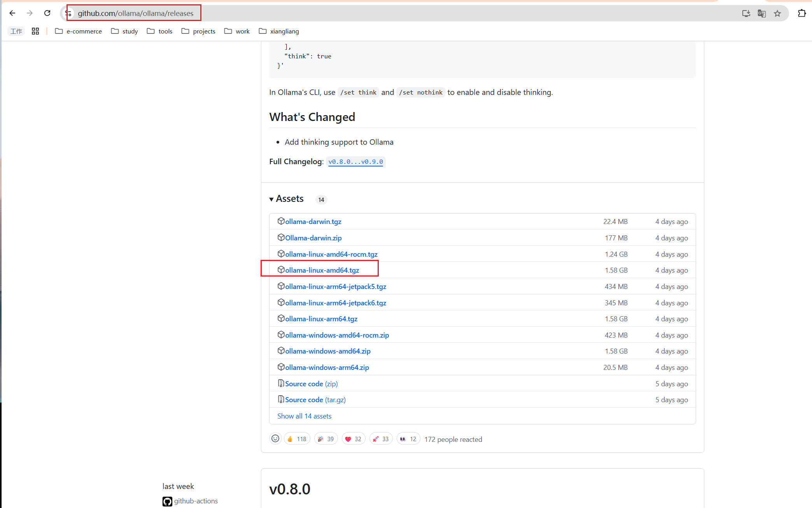Toggle thumbs up reaction 118

(x=297, y=439)
